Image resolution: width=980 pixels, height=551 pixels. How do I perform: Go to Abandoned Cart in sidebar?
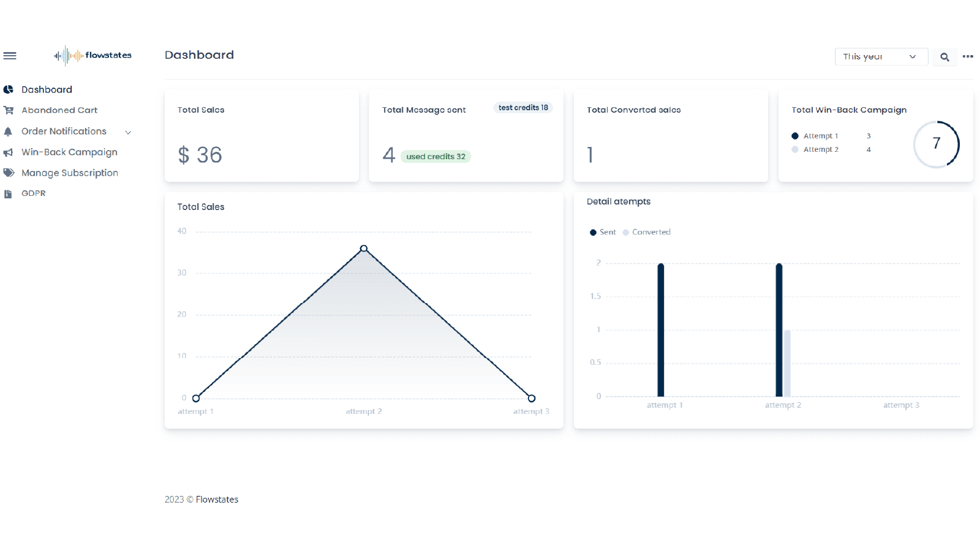tap(59, 111)
